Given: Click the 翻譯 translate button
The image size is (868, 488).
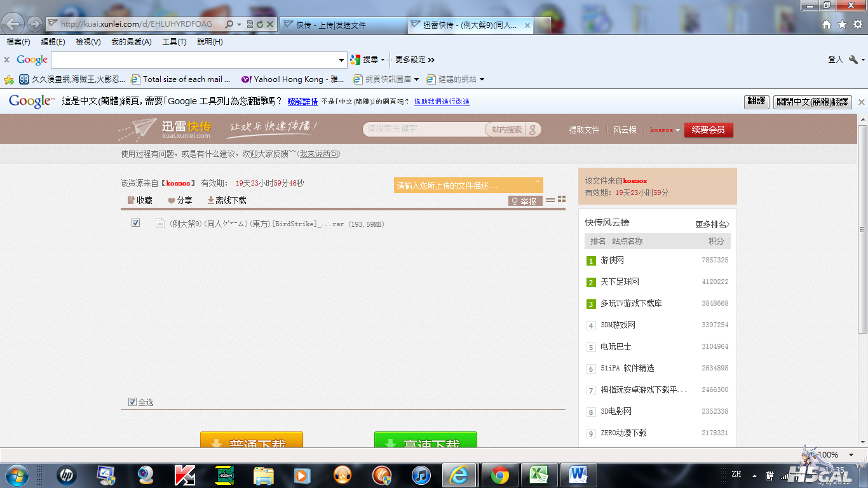Looking at the screenshot, I should point(756,102).
